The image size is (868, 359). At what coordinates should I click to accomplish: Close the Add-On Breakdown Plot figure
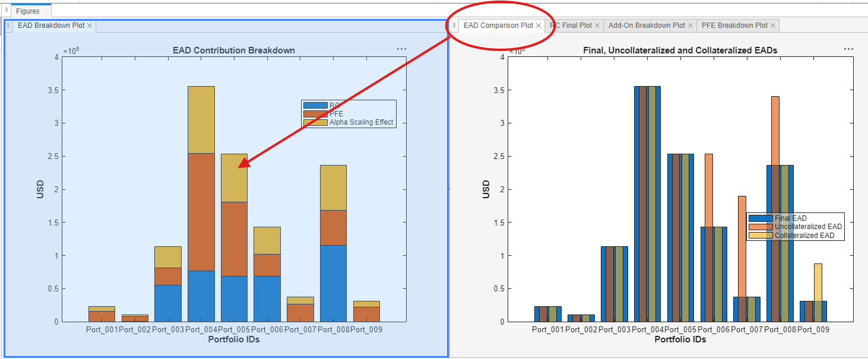(x=689, y=26)
